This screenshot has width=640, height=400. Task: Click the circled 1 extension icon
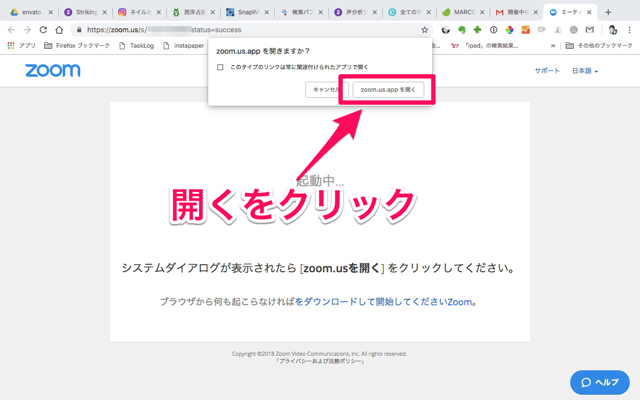[x=493, y=30]
